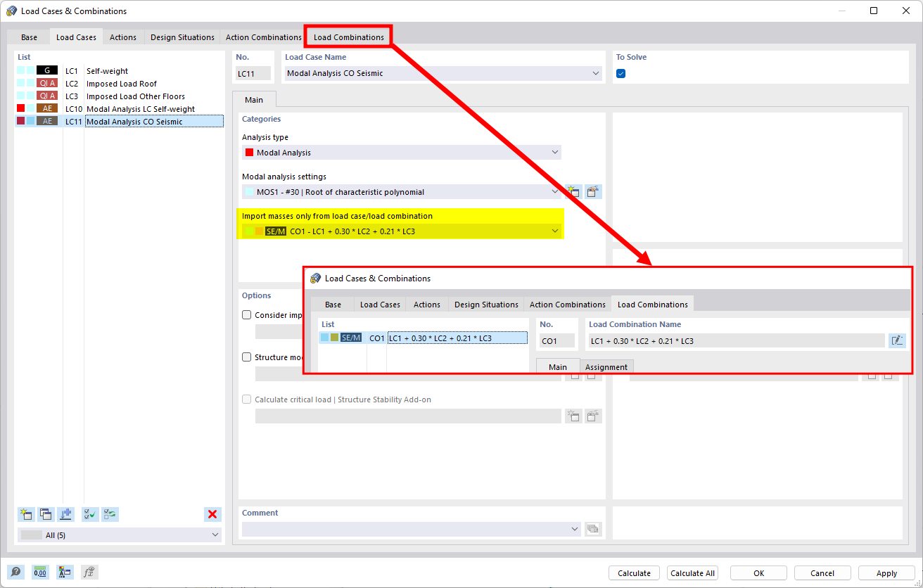
Task: Select the Load Cases tab in the top tab row
Action: [76, 37]
